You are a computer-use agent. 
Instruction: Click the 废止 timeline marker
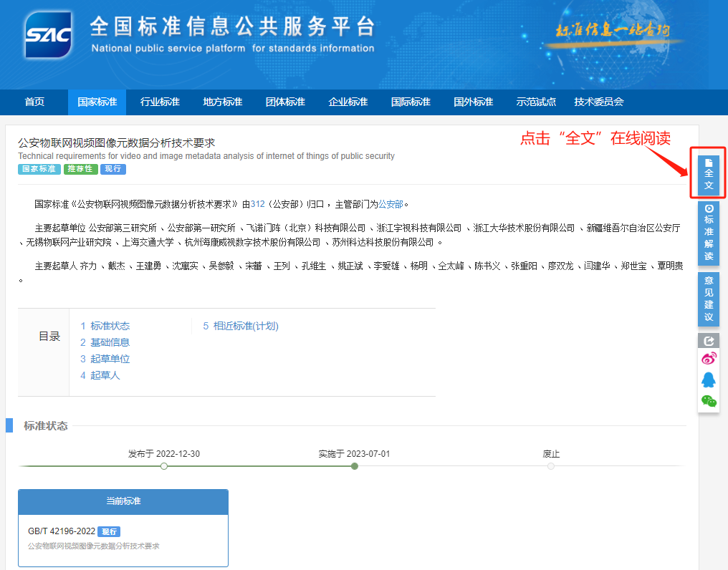(550, 466)
